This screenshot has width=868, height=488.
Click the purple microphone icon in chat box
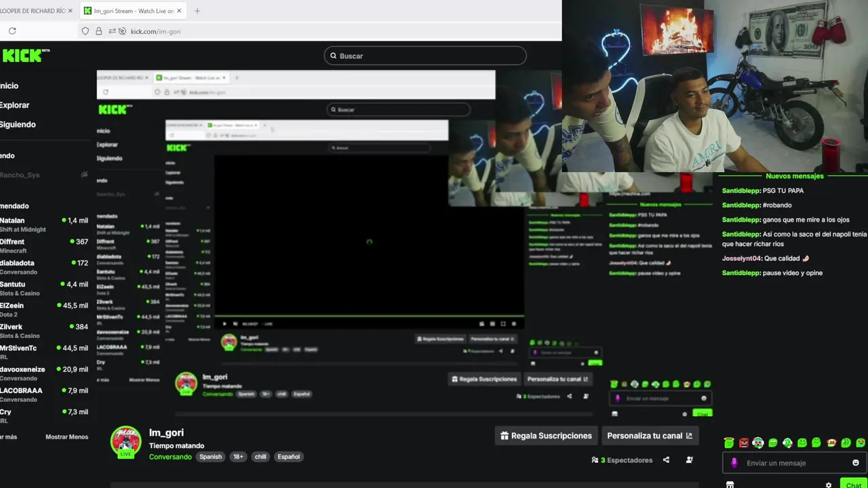point(734,463)
